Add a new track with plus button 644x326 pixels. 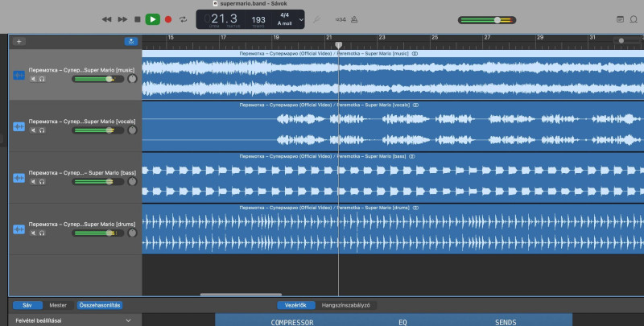coord(19,41)
